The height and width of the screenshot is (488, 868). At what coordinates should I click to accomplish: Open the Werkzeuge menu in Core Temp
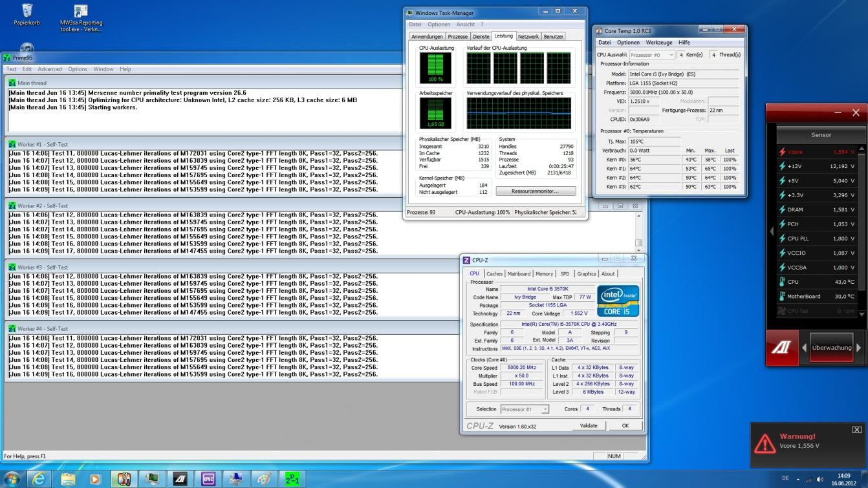[x=659, y=43]
